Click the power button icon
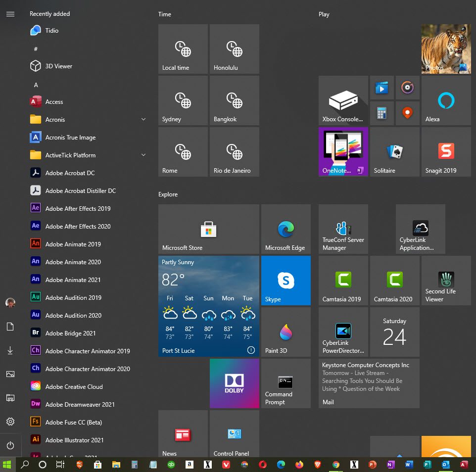The width and height of the screenshot is (476, 472). (10, 445)
